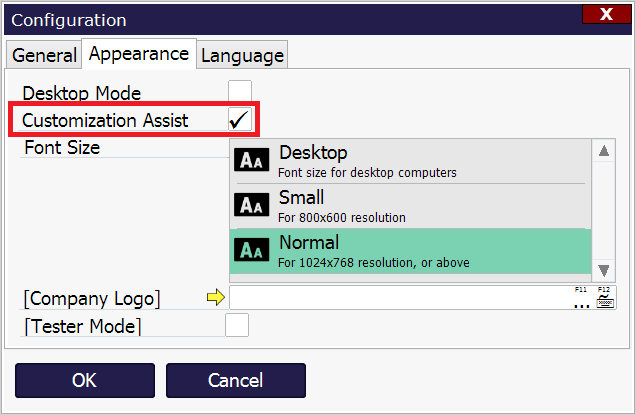Select the Appearance tab
Viewport: 636px width, 415px height.
pos(138,54)
